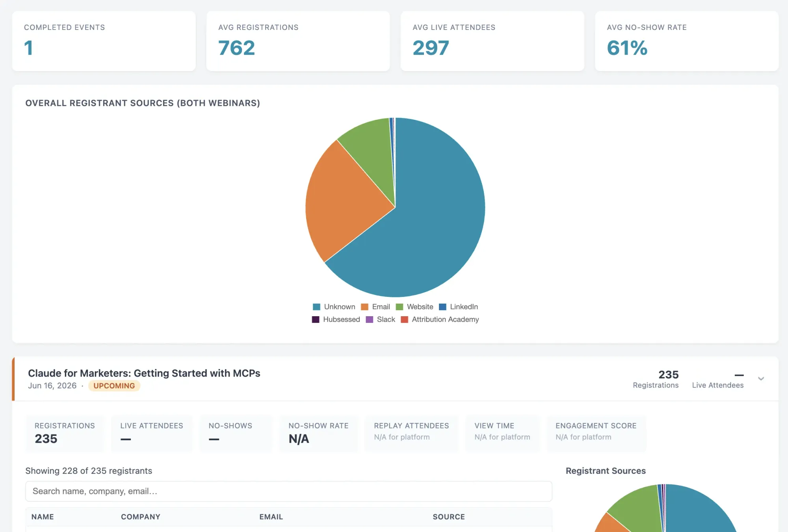Image resolution: width=788 pixels, height=532 pixels.
Task: Sort by the EMAIL column header
Action: click(x=271, y=517)
